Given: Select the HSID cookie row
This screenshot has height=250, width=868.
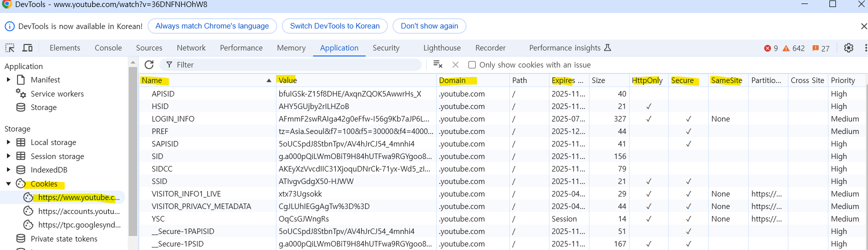Looking at the screenshot, I should click(x=502, y=106).
